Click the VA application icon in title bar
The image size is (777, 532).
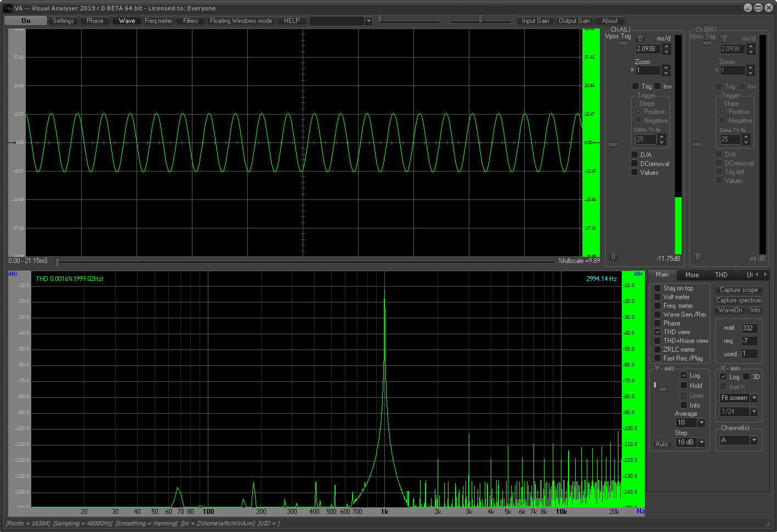coord(8,8)
